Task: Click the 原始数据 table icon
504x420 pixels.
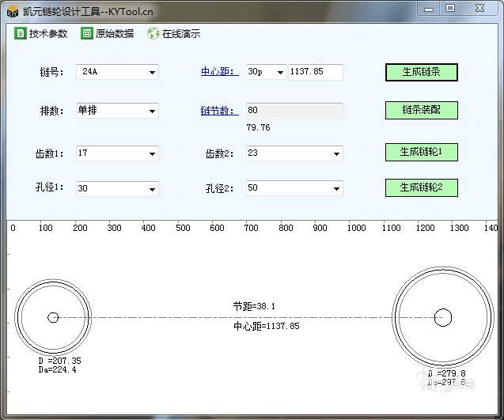Action: click(x=86, y=33)
